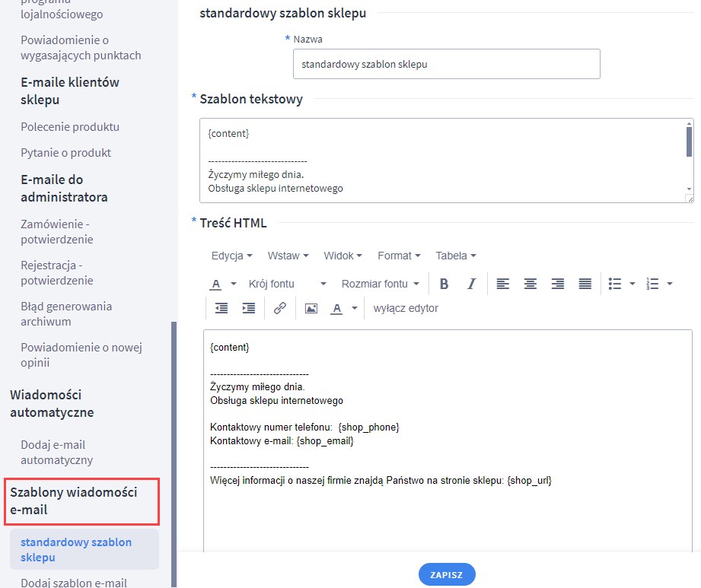Click Szablony wiadomości e-mail heading
This screenshot has width=701, height=588.
(73, 501)
